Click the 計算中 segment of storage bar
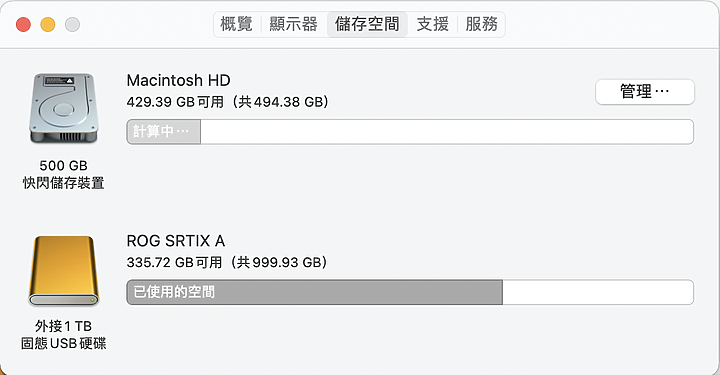 point(163,132)
